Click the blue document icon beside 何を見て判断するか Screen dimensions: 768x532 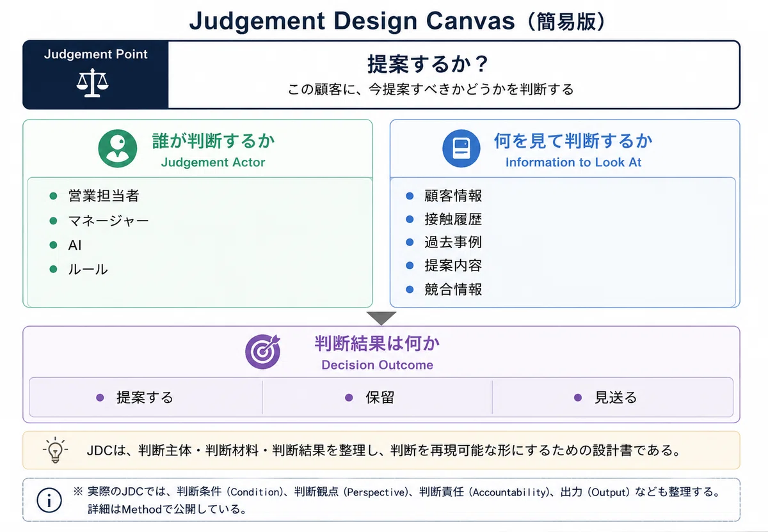click(x=461, y=148)
